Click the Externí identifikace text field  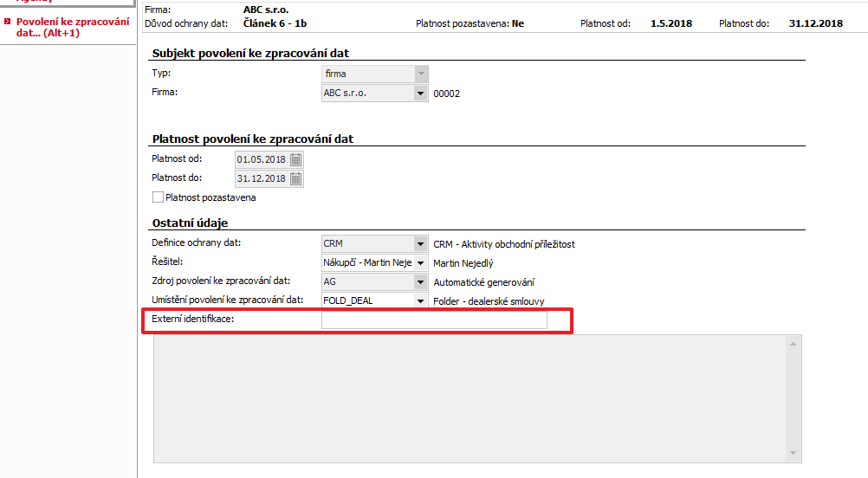coord(434,320)
